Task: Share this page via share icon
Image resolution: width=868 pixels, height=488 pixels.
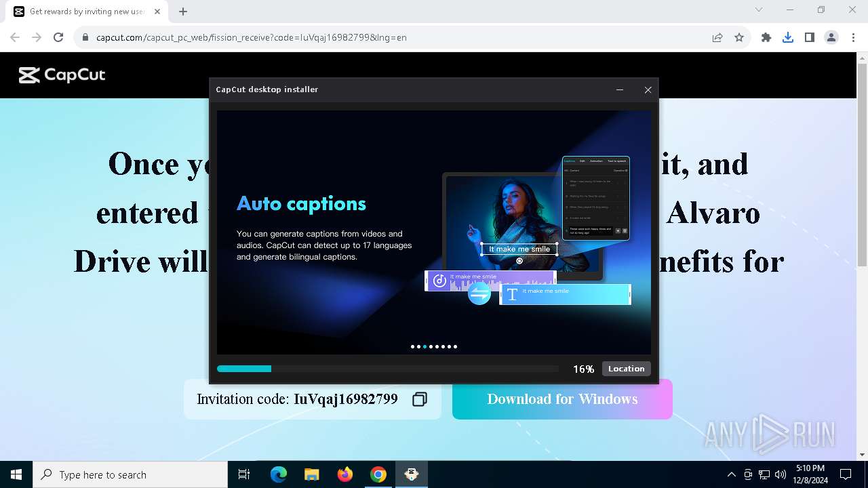Action: (x=717, y=37)
